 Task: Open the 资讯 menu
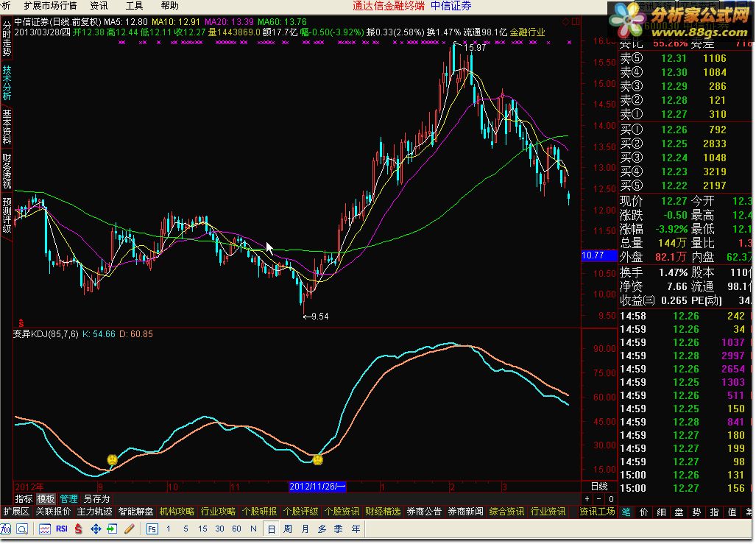pos(99,6)
